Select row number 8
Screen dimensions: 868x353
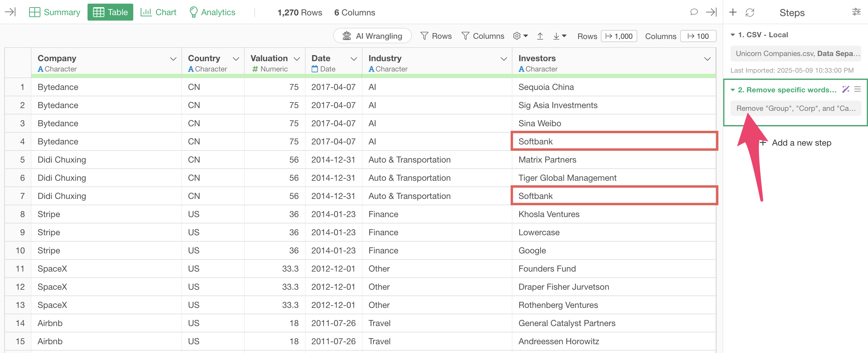(x=18, y=214)
